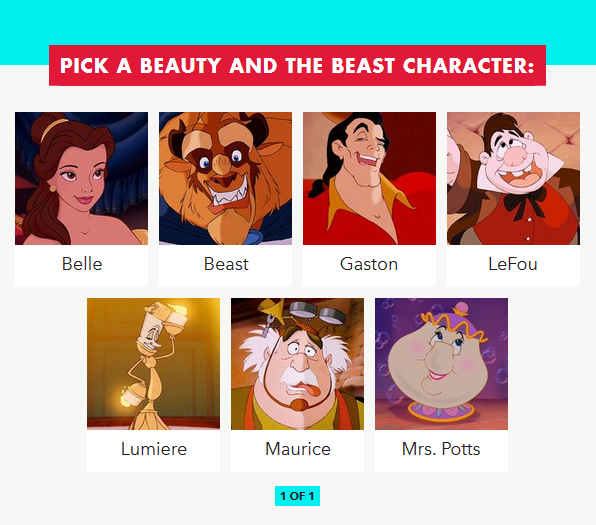The image size is (596, 525).
Task: Choose Gaston's picture in red shirt
Action: click(369, 178)
